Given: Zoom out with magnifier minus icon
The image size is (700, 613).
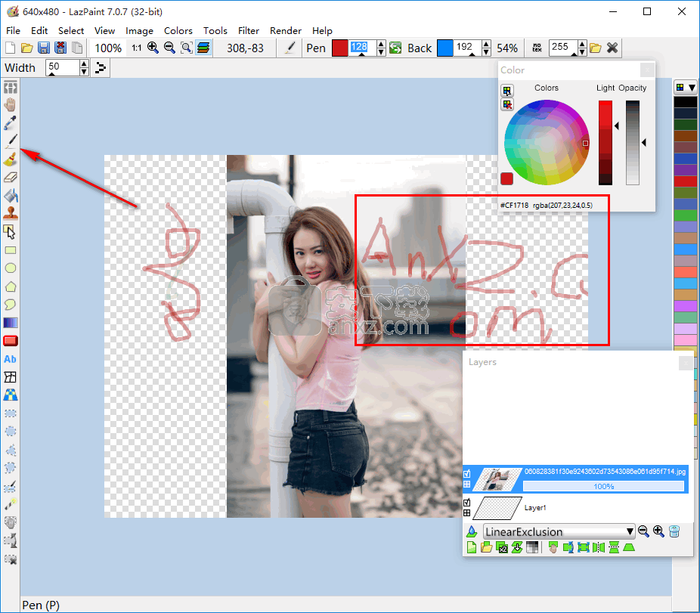Looking at the screenshot, I should click(169, 48).
